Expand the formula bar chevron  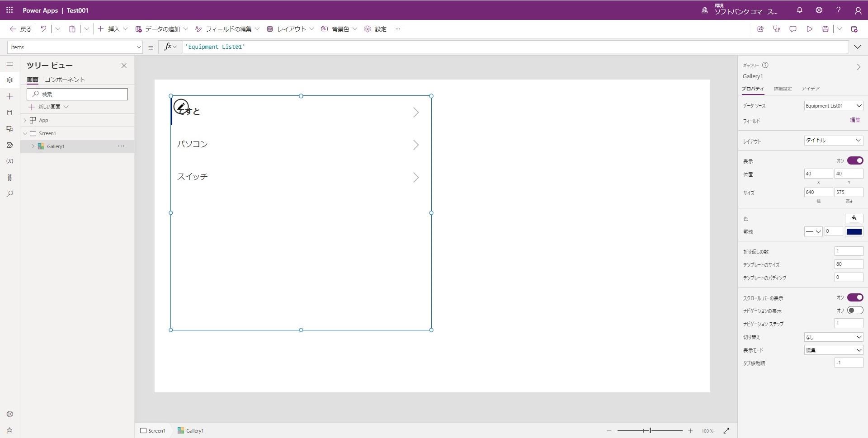[857, 47]
